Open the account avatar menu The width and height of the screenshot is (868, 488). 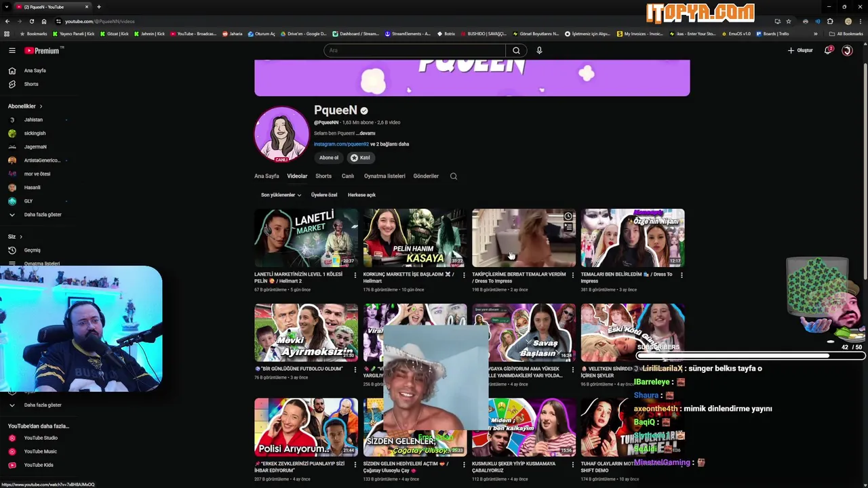[847, 50]
